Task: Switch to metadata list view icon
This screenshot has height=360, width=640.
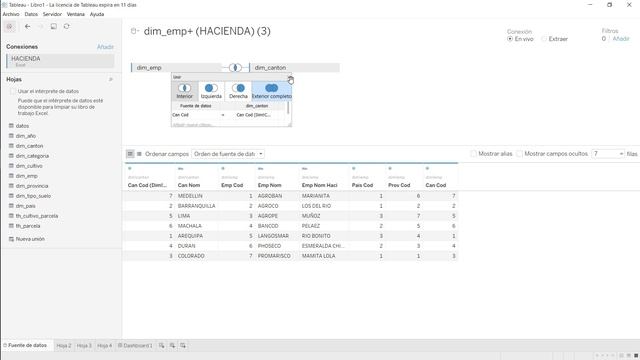Action: tap(139, 154)
